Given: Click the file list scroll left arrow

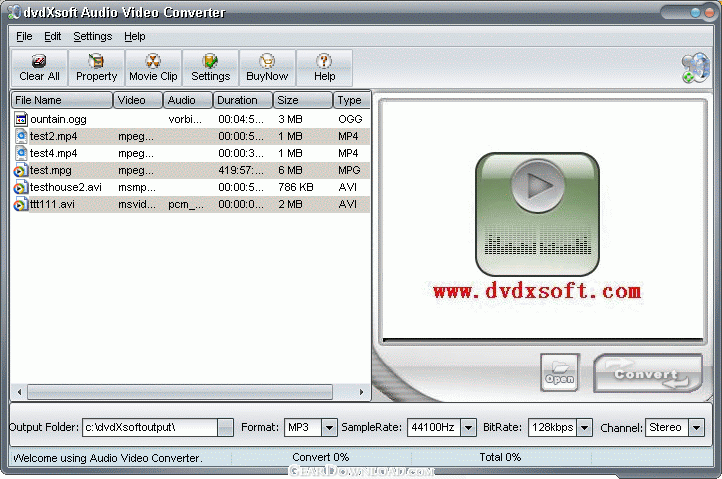Looking at the screenshot, I should [x=19, y=392].
